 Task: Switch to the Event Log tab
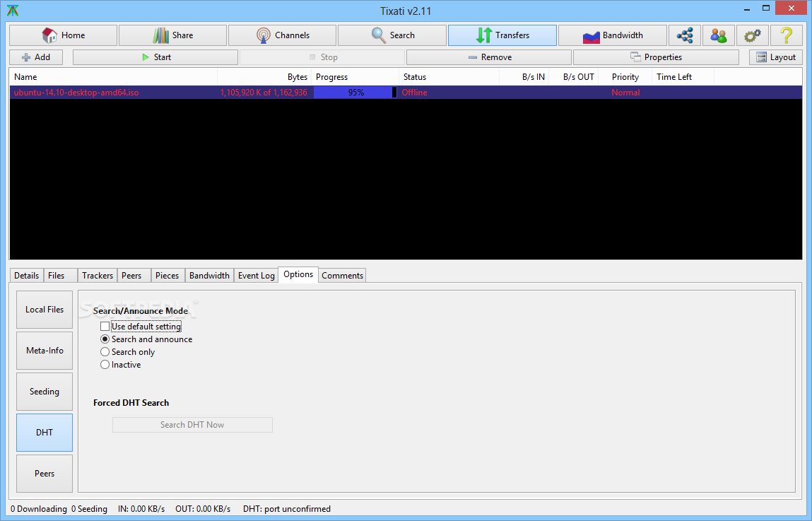(257, 276)
